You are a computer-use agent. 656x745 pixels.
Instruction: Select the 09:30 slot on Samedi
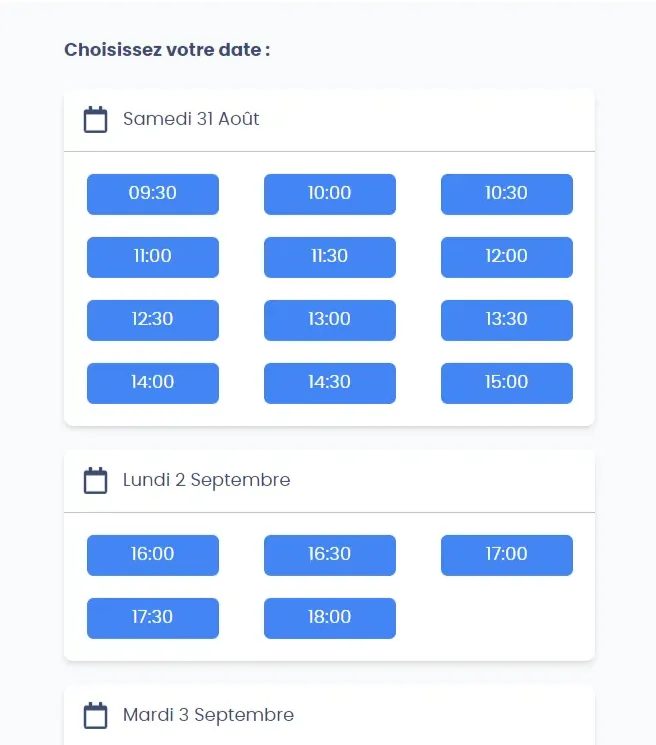pyautogui.click(x=153, y=194)
